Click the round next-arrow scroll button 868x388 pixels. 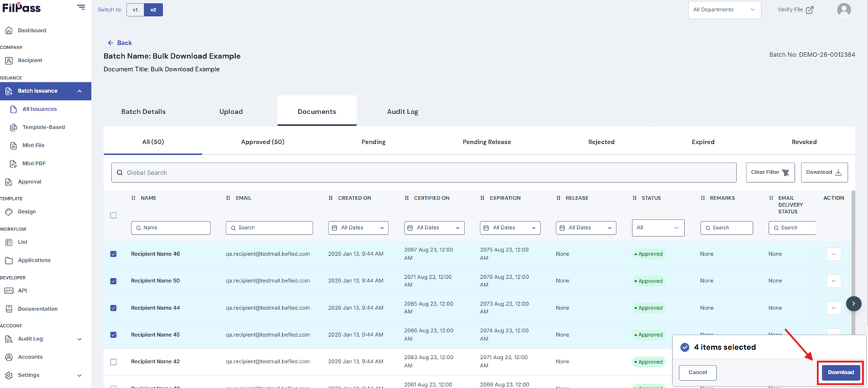point(854,303)
